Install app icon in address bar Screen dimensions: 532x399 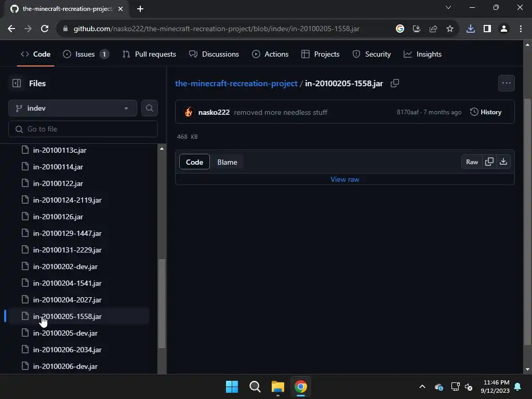(x=416, y=29)
